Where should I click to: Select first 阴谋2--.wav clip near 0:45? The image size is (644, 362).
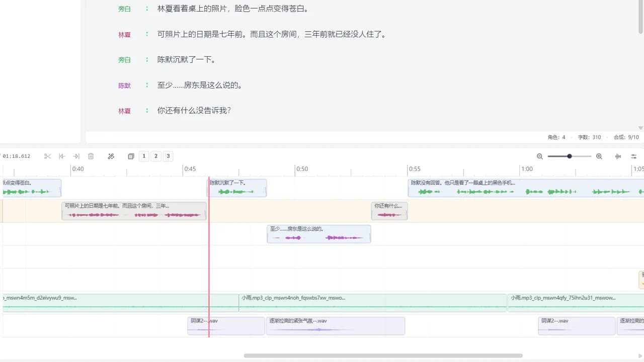pyautogui.click(x=226, y=326)
